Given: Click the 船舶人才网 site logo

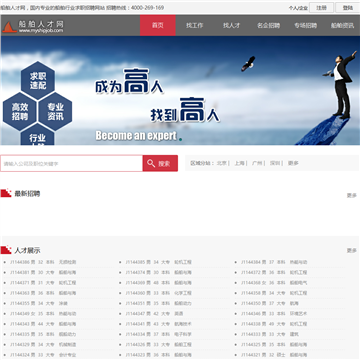Looking at the screenshot, I should pos(33,27).
